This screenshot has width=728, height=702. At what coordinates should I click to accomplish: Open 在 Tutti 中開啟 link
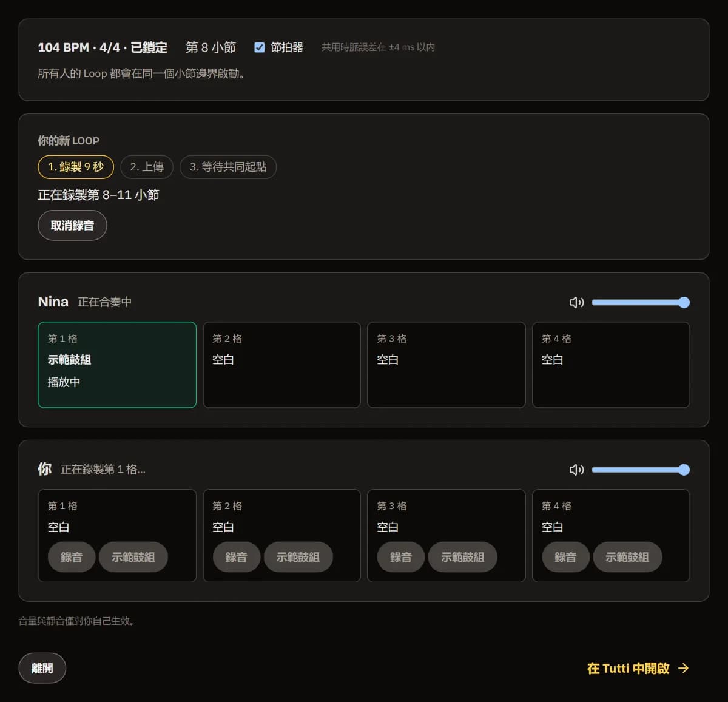[x=638, y=668]
